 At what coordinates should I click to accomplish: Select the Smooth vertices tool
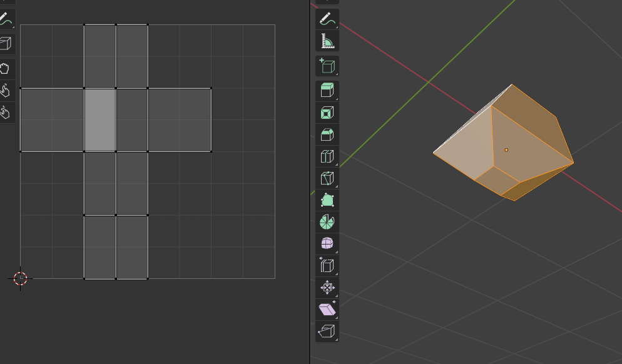coord(327,243)
